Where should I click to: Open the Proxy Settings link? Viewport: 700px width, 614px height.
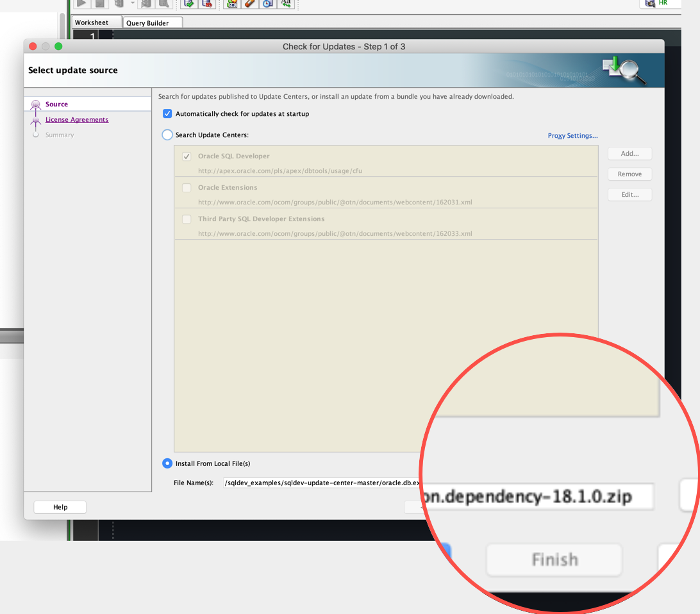pyautogui.click(x=572, y=136)
